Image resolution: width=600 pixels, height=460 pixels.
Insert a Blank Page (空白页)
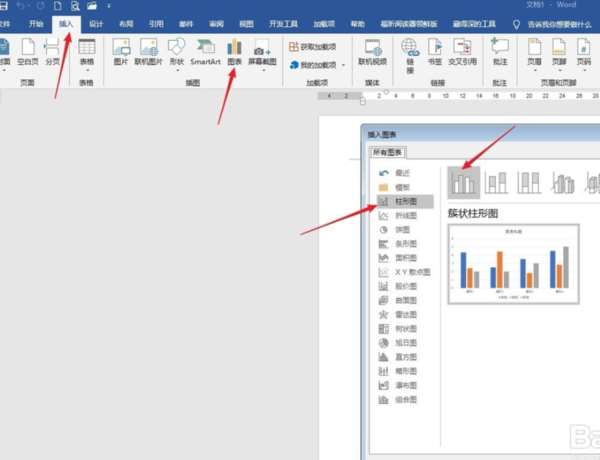tap(28, 52)
